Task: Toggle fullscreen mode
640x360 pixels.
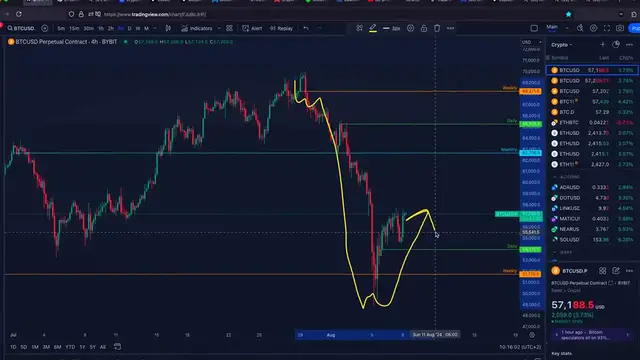Action: point(607,28)
